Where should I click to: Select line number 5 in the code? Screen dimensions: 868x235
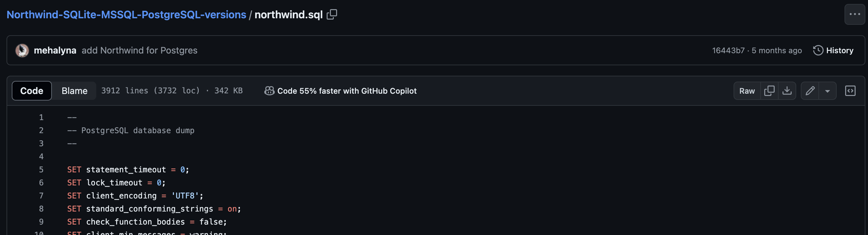click(41, 170)
